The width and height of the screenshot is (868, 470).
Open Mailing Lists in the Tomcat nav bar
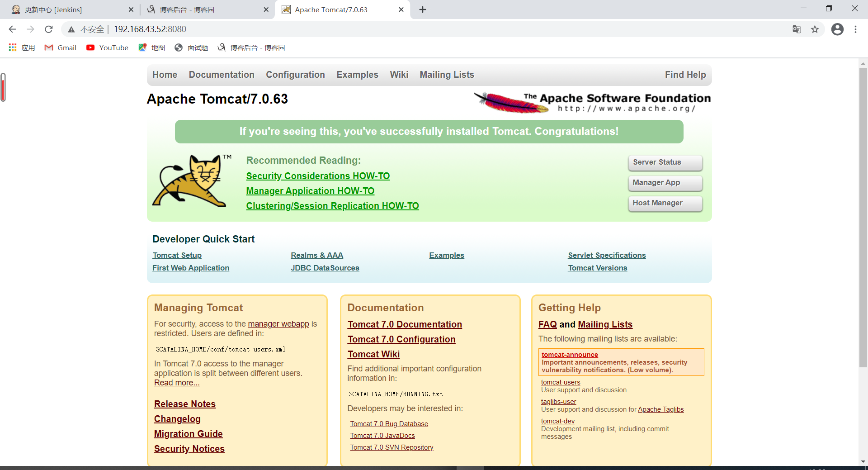[x=447, y=75]
